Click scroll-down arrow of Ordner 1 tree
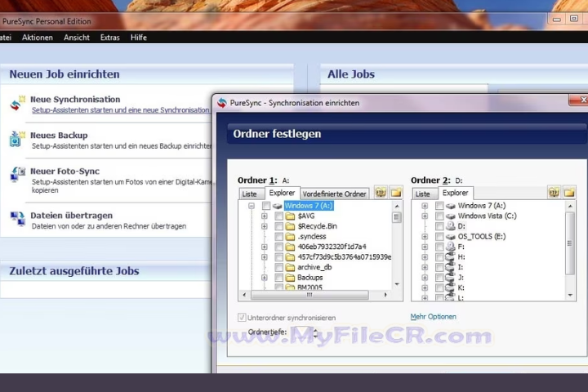The image size is (588, 392). coord(397,284)
